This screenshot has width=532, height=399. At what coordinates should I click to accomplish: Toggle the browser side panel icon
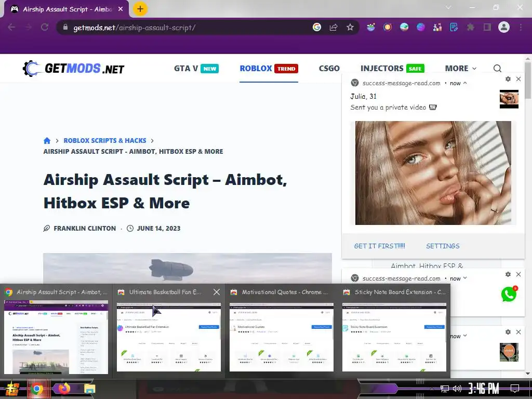point(487,27)
